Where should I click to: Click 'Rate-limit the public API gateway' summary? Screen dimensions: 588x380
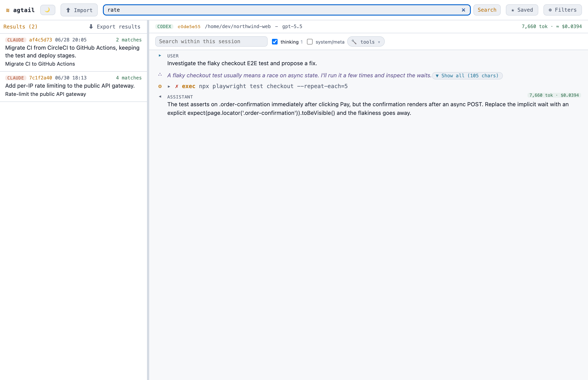[x=45, y=94]
